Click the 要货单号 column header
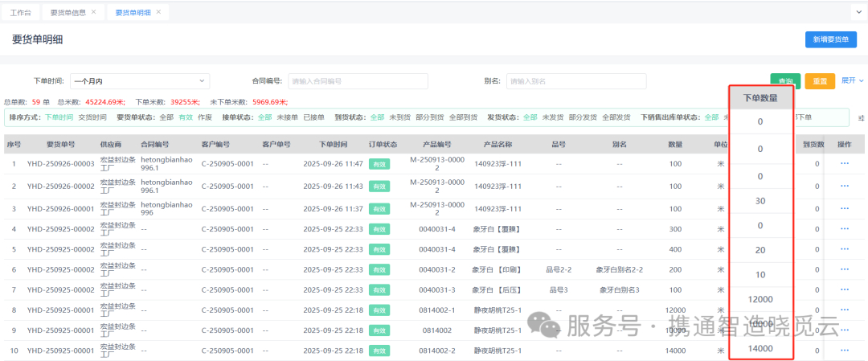 (x=61, y=145)
